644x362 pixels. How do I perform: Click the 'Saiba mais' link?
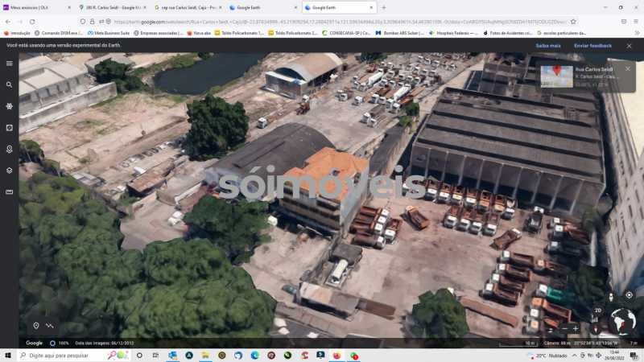[x=548, y=46]
